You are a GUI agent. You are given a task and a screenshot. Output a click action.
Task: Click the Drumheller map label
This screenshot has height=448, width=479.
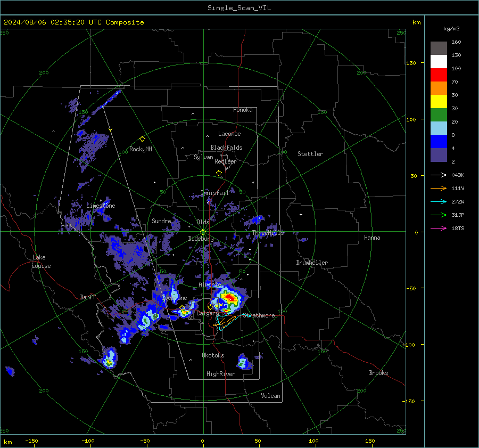[312, 263]
